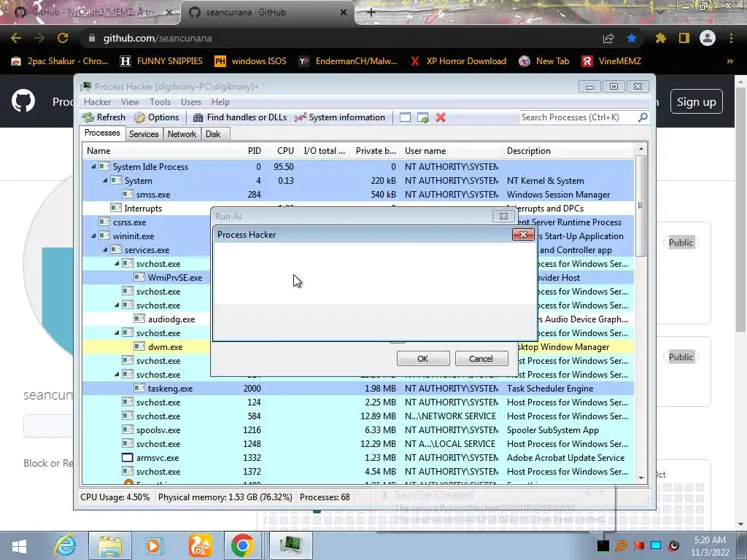Open a new Chrome tab
Viewport: 747px width, 560px height.
(x=371, y=12)
